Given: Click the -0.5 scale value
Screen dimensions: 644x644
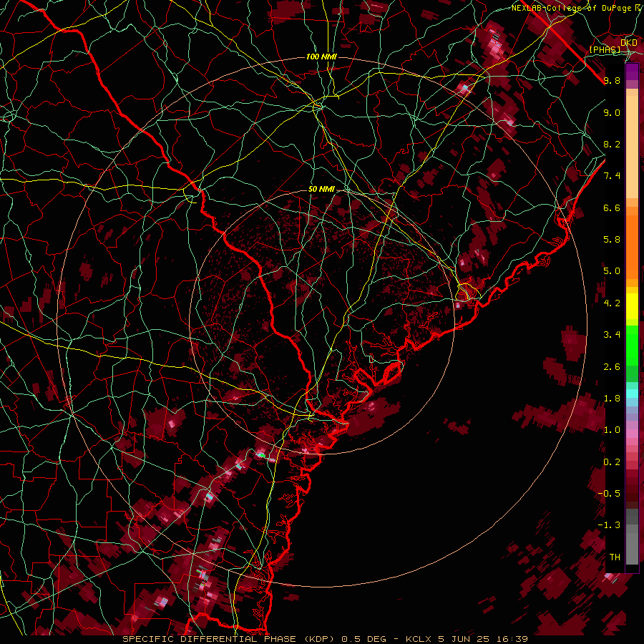Looking at the screenshot, I should (x=609, y=494).
